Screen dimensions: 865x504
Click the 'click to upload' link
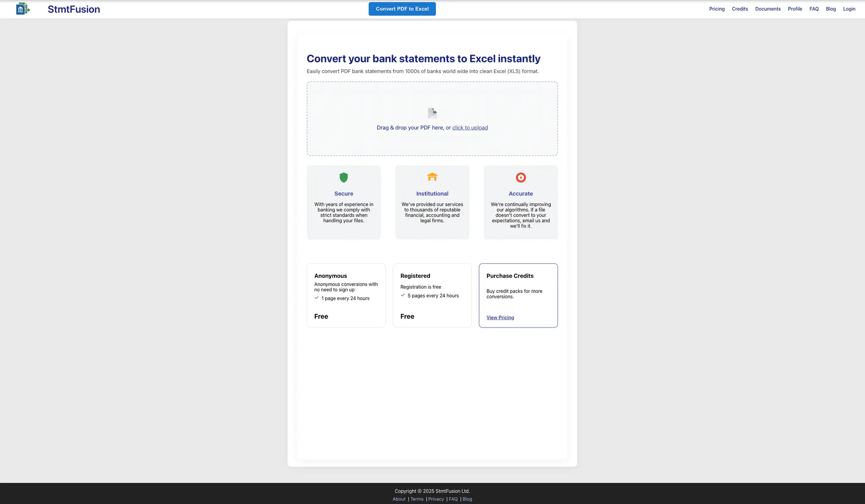point(470,127)
